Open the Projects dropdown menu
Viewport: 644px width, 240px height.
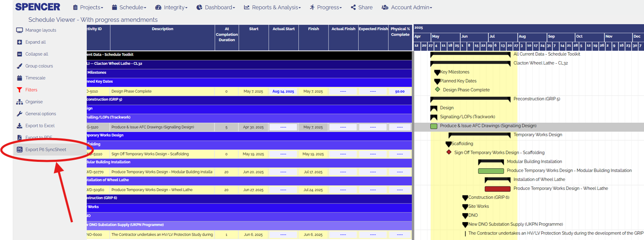click(x=88, y=7)
